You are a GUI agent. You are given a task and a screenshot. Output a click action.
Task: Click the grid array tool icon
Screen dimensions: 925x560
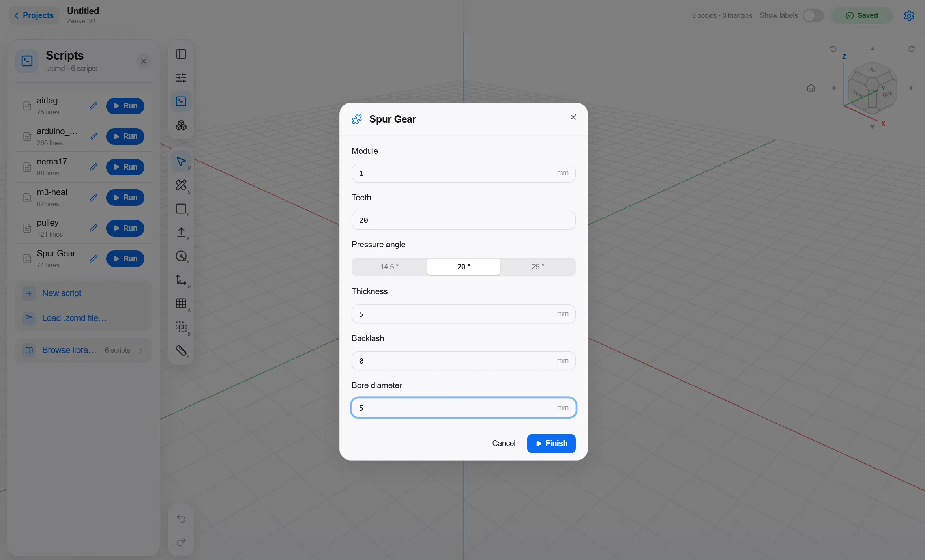181,303
